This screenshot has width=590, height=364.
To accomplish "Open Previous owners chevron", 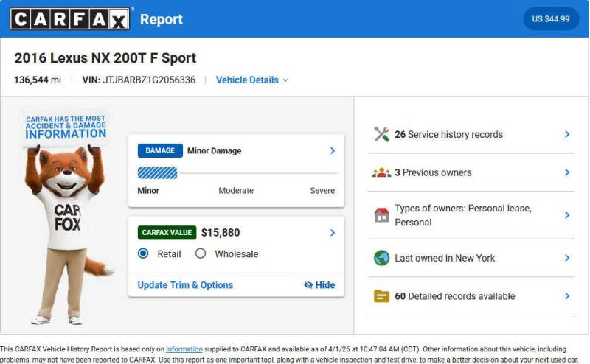I will pyautogui.click(x=567, y=172).
